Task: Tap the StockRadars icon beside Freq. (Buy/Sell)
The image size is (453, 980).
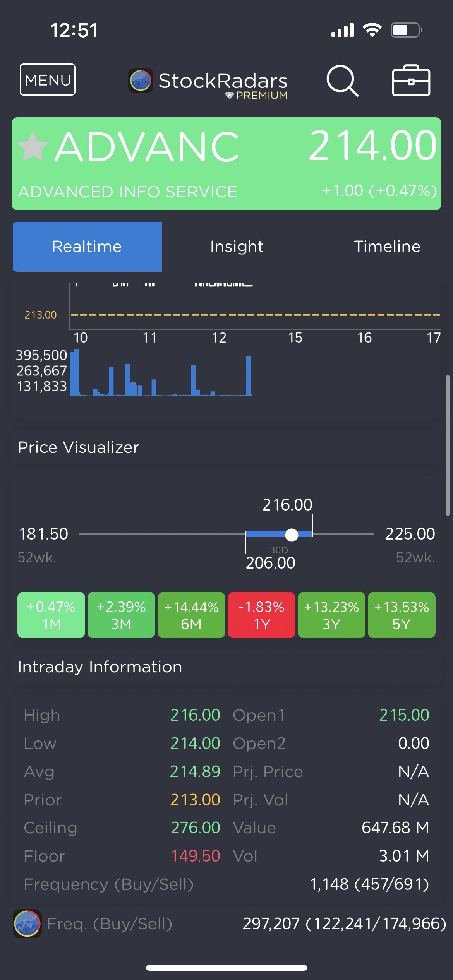Action: click(x=27, y=923)
